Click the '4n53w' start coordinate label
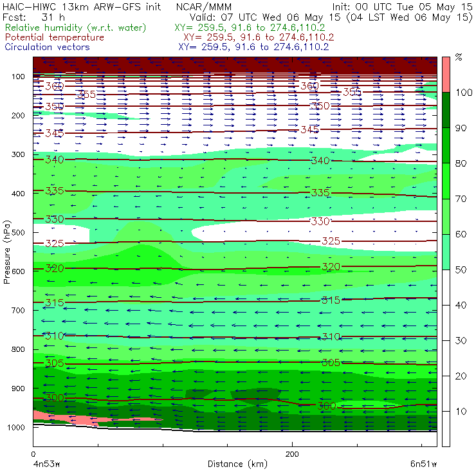The width and height of the screenshot is (476, 476). pyautogui.click(x=46, y=464)
